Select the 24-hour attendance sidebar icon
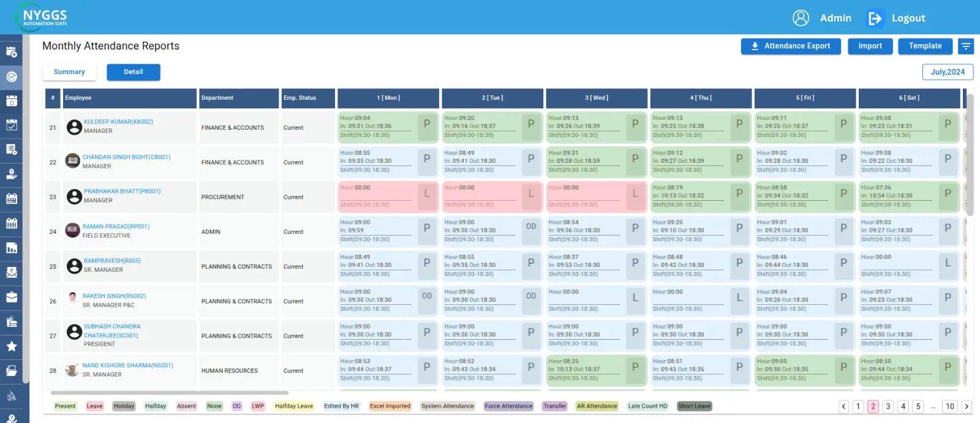This screenshot has width=980, height=423. point(11,77)
